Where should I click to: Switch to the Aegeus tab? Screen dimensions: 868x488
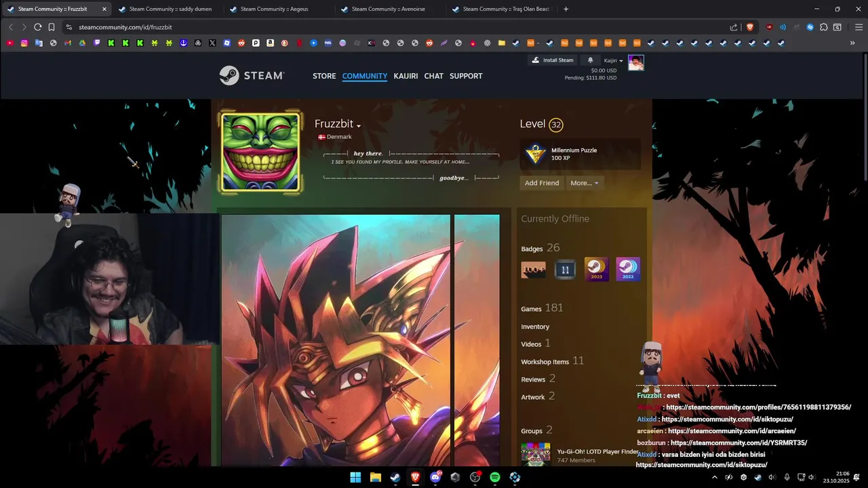click(x=279, y=9)
